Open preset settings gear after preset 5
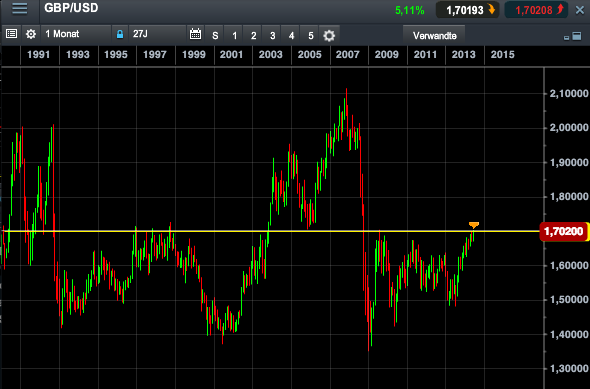 point(329,35)
